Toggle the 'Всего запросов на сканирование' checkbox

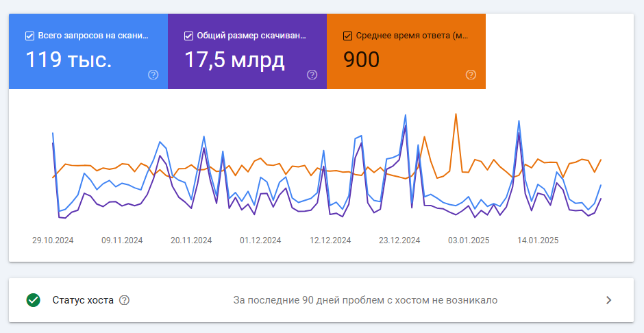[x=29, y=36]
